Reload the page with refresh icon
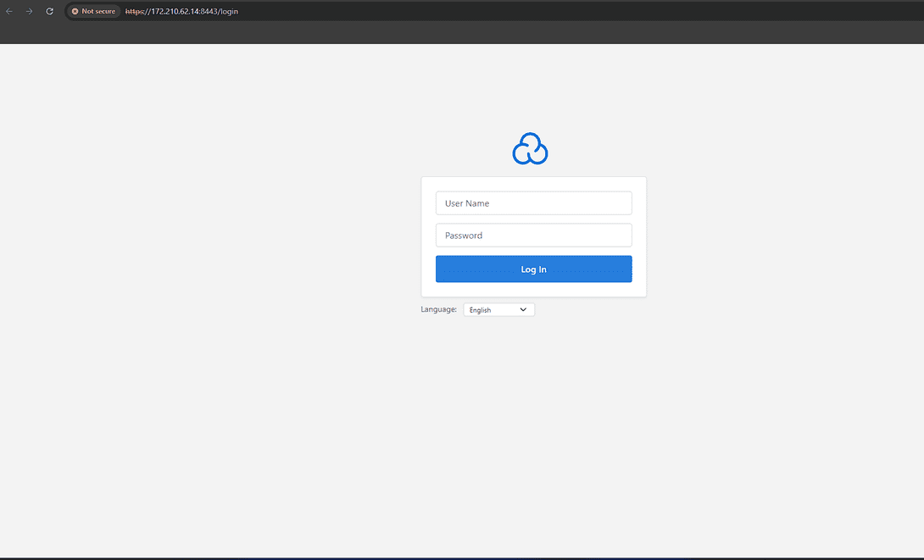This screenshot has width=924, height=560. 49,11
